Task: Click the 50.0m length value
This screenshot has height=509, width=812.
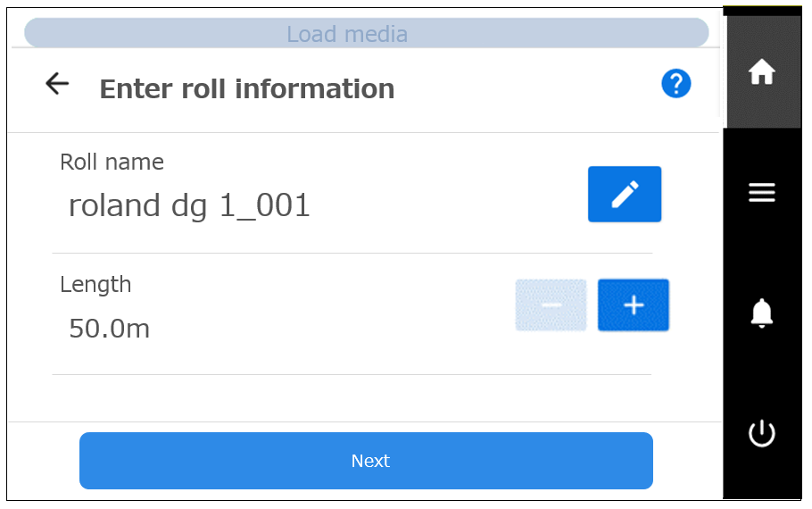Action: [x=109, y=329]
